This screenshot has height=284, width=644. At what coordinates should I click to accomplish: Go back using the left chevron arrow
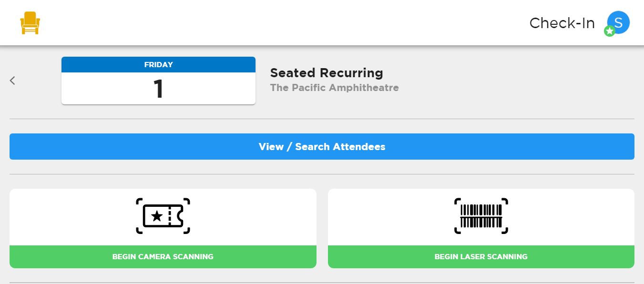(x=13, y=81)
